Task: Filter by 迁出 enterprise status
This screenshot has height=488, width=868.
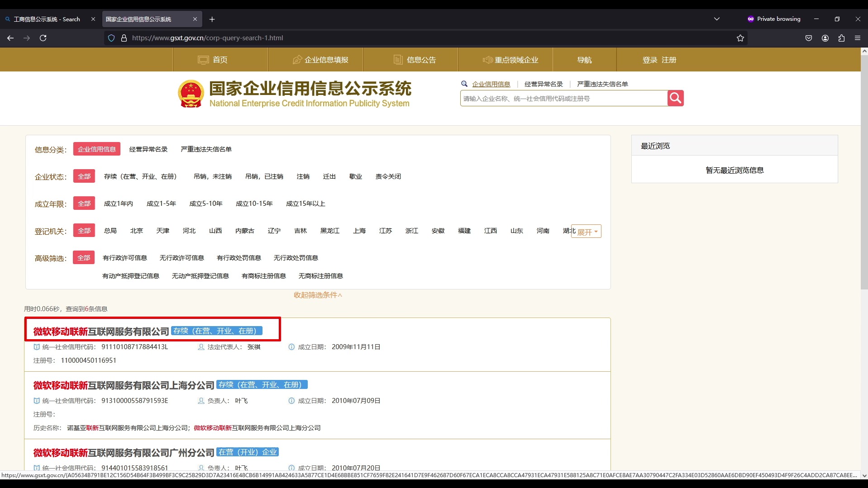Action: [x=329, y=176]
